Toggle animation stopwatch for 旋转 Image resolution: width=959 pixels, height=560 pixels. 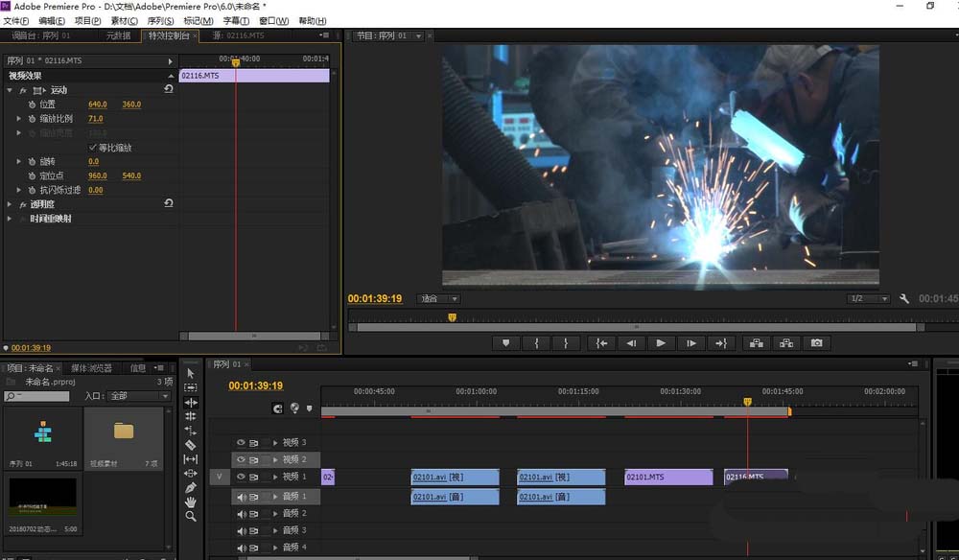32,161
